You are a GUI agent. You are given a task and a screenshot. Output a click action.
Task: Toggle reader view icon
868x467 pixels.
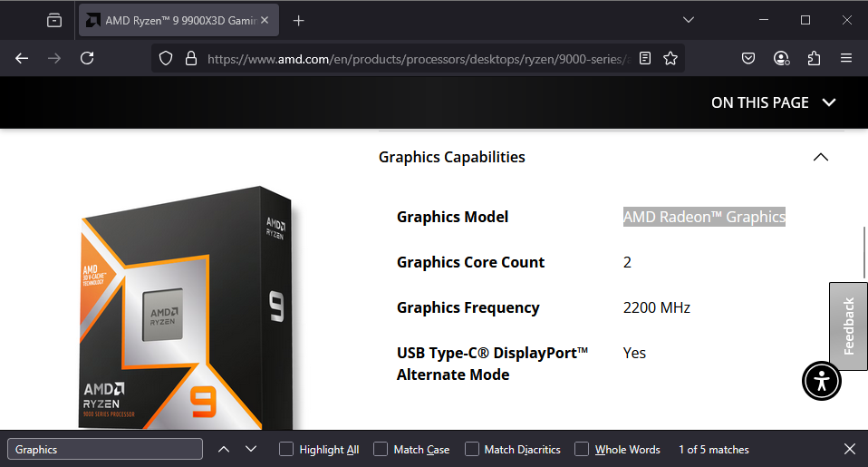645,58
